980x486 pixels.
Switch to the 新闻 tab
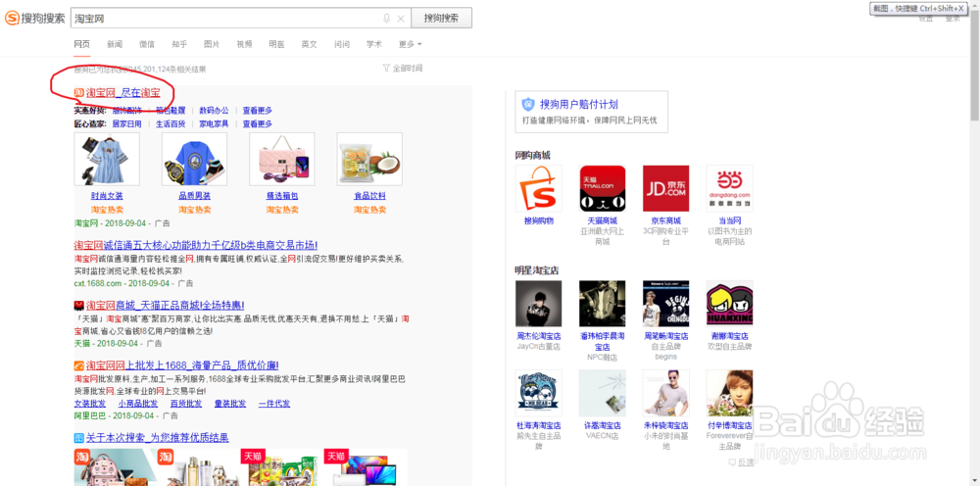coord(115,44)
